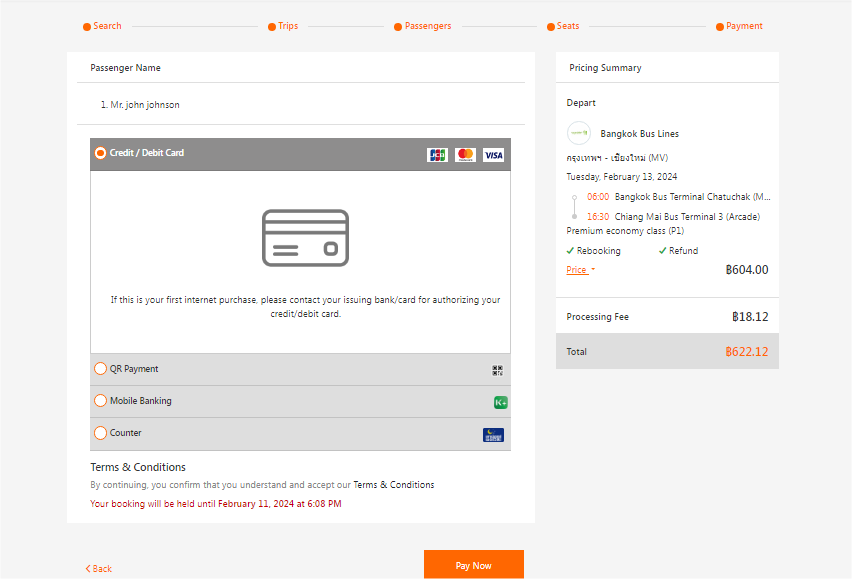Open the Terms & Conditions link

[x=393, y=485]
